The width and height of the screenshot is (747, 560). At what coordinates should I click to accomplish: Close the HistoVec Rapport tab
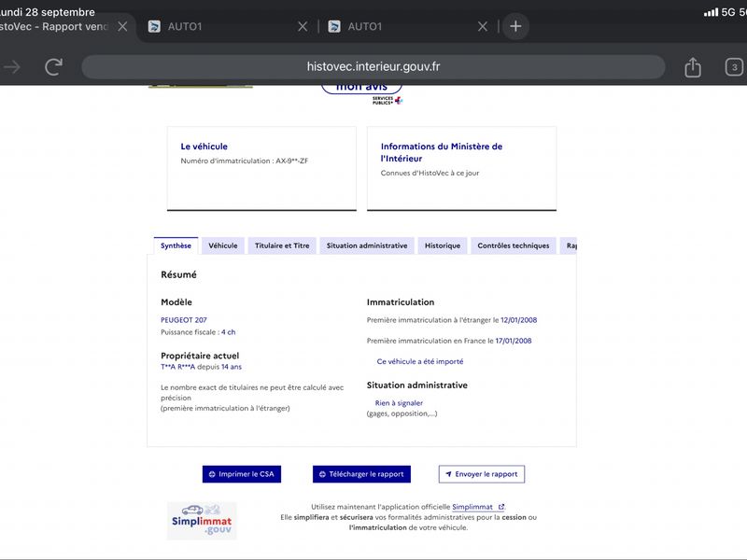tap(122, 26)
